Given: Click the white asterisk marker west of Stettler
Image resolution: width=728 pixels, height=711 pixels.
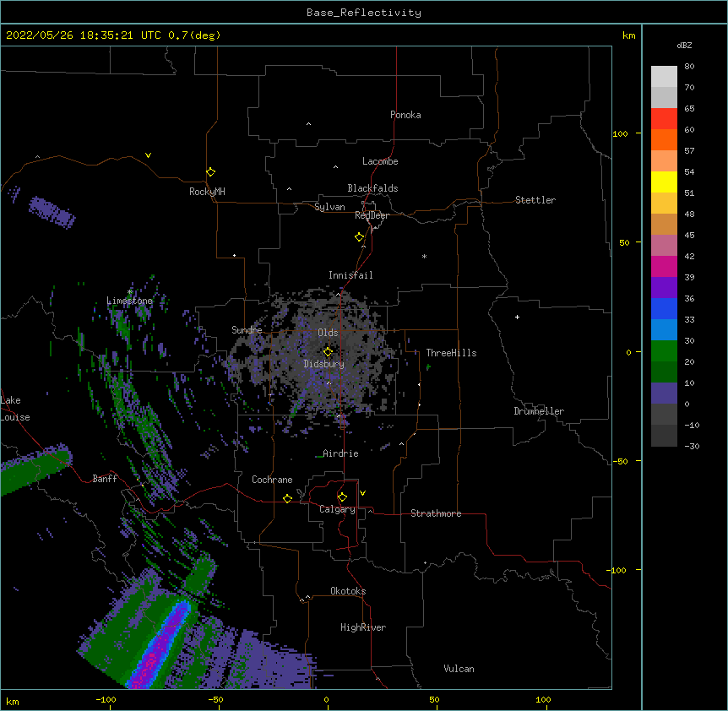Looking at the screenshot, I should (x=424, y=256).
